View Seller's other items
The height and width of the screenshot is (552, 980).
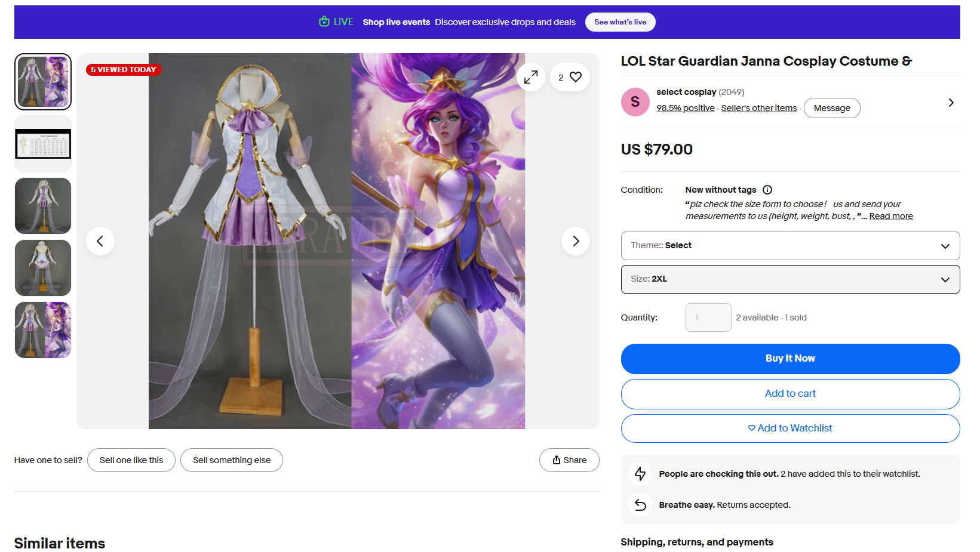pyautogui.click(x=759, y=108)
